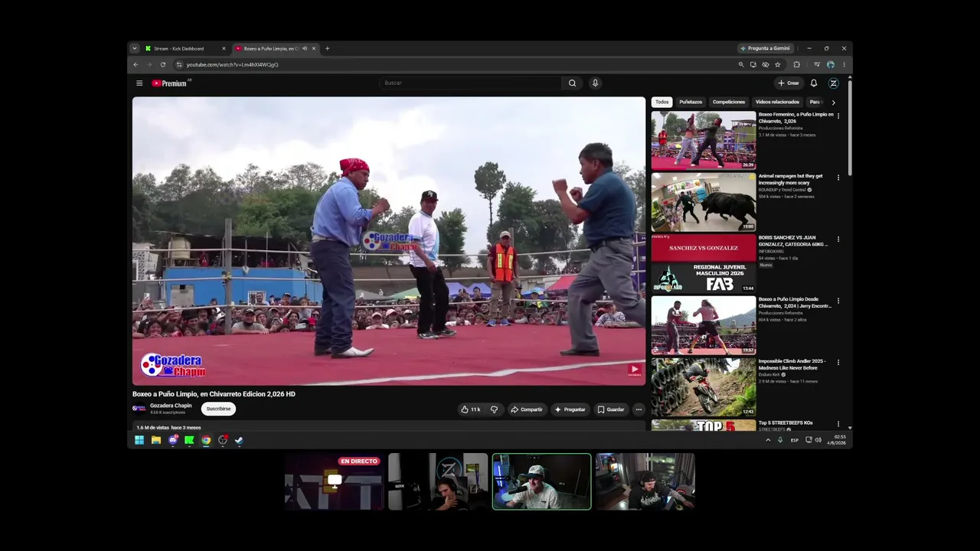Like the video with 11 k likes

pyautogui.click(x=470, y=409)
